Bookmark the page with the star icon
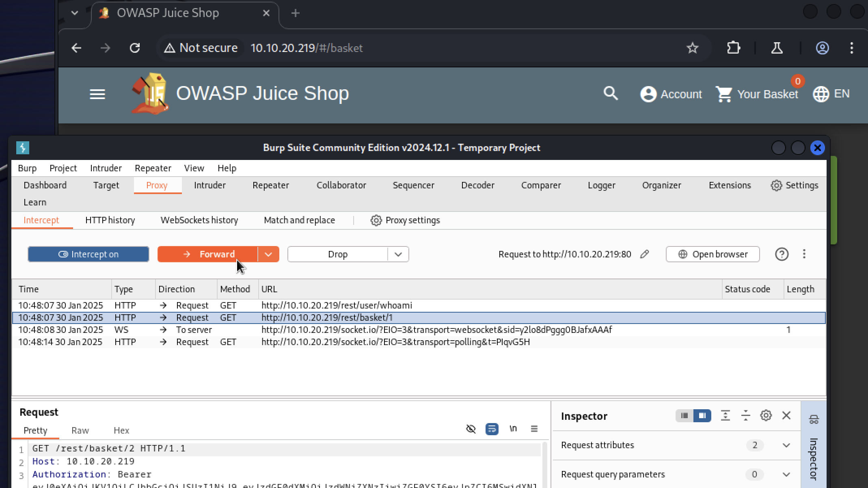This screenshot has width=868, height=488. click(692, 48)
